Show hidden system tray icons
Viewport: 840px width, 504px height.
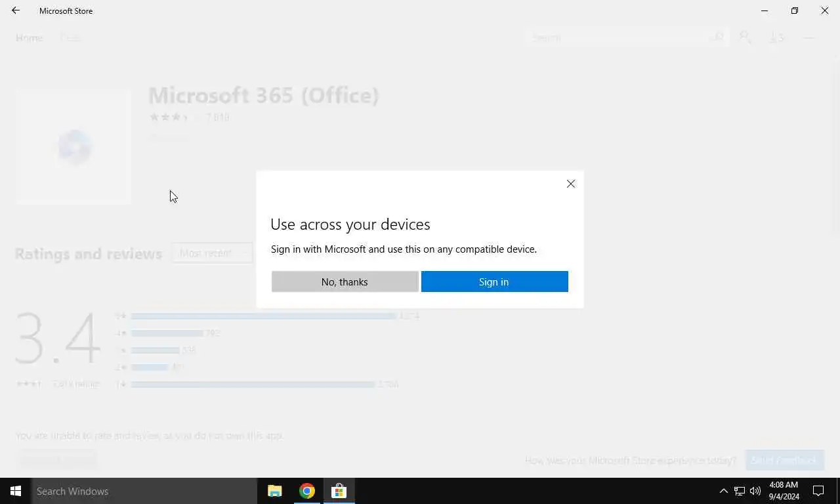pos(723,491)
